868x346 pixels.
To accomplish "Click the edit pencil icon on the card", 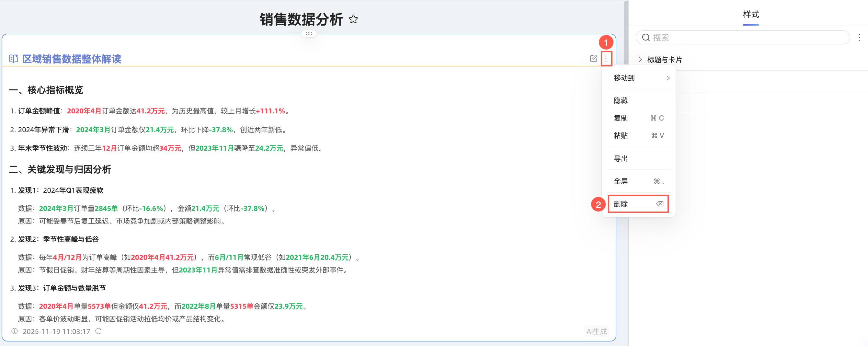I will tap(593, 59).
